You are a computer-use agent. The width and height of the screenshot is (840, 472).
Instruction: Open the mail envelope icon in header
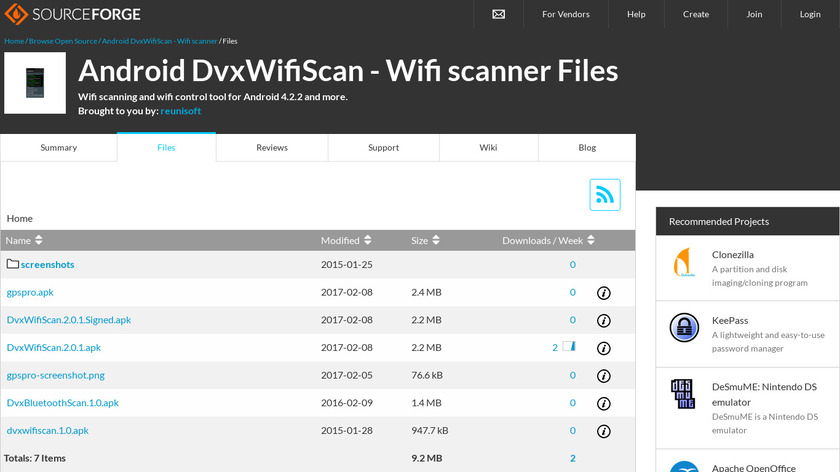click(499, 14)
